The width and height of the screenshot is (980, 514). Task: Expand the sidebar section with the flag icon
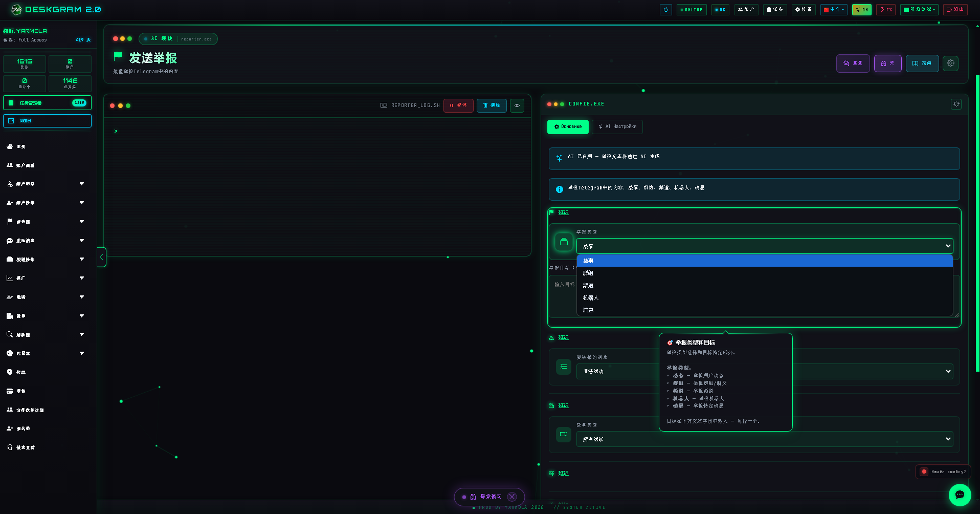pos(46,222)
